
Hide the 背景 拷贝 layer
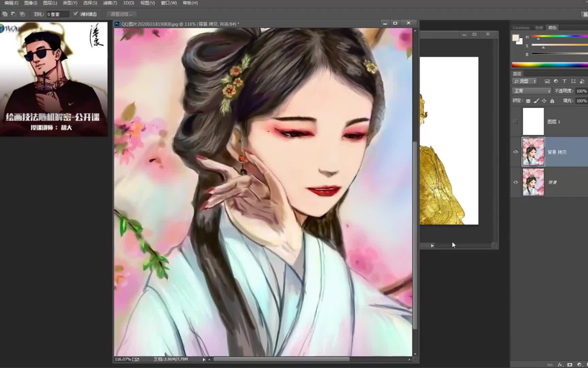516,152
